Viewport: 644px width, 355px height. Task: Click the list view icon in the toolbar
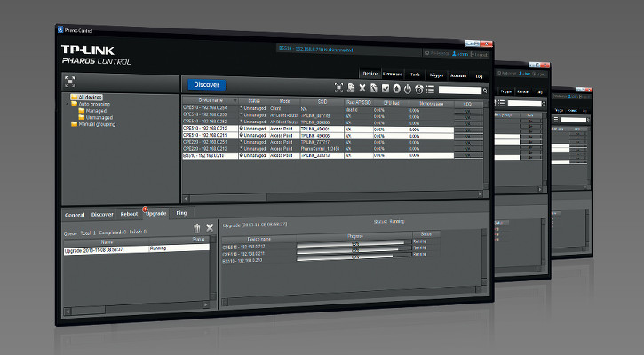[430, 90]
